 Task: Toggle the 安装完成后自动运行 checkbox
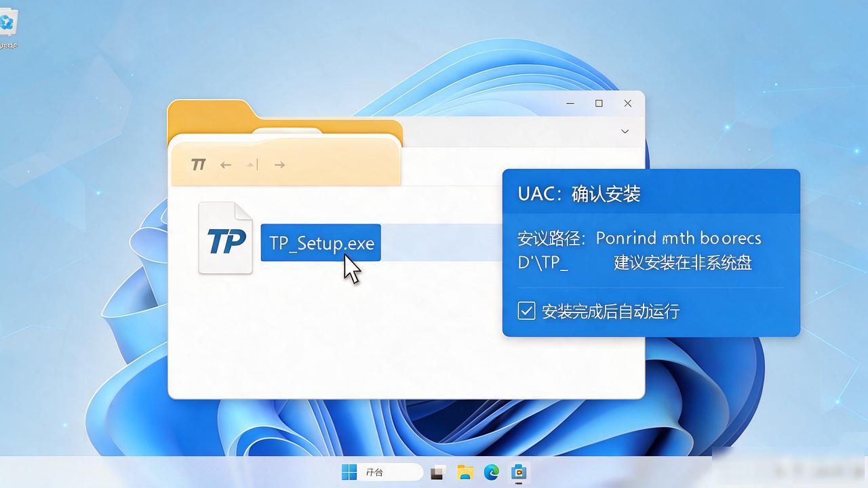coord(526,311)
